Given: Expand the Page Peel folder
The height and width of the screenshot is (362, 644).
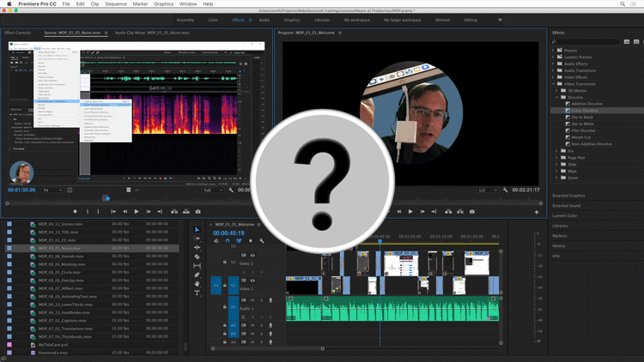Looking at the screenshot, I should click(x=557, y=158).
